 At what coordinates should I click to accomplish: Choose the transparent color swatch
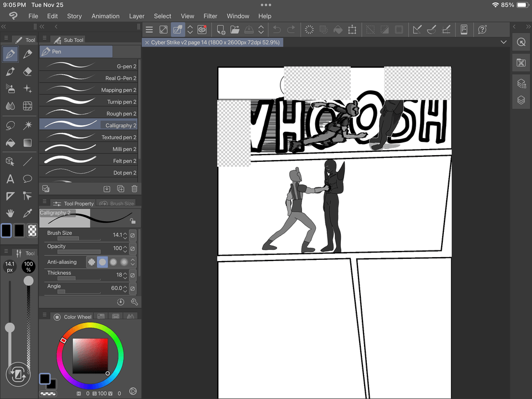pos(33,230)
